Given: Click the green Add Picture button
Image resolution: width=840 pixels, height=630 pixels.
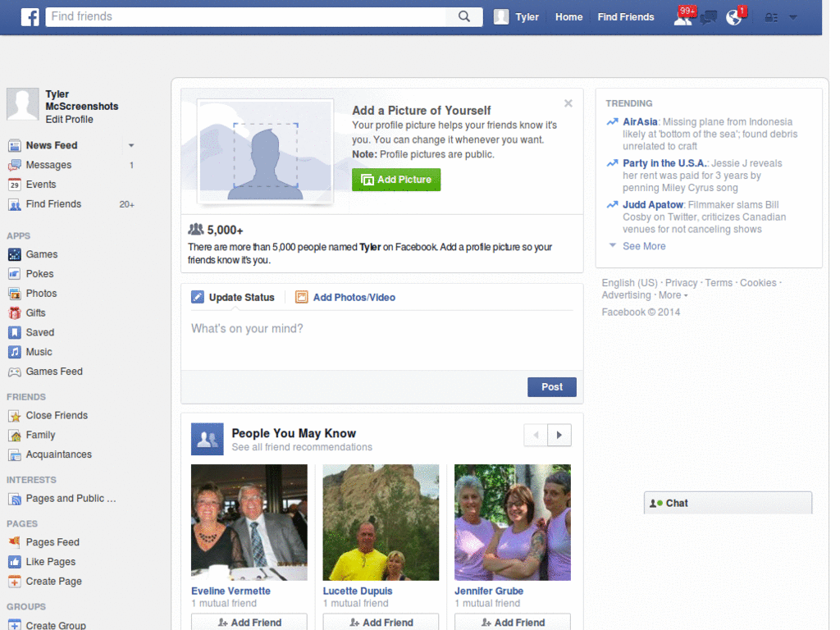Looking at the screenshot, I should pos(396,180).
